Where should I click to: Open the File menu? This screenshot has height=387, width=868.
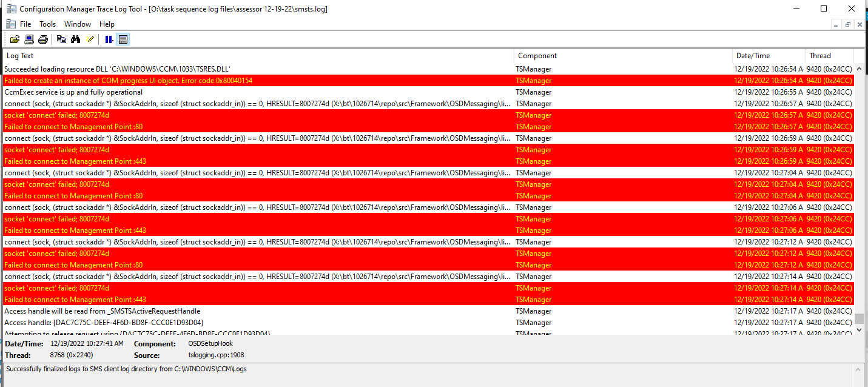pos(25,24)
